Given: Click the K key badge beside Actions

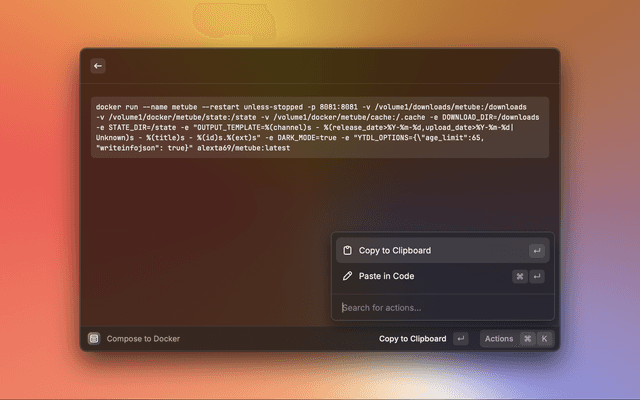Looking at the screenshot, I should pos(544,339).
